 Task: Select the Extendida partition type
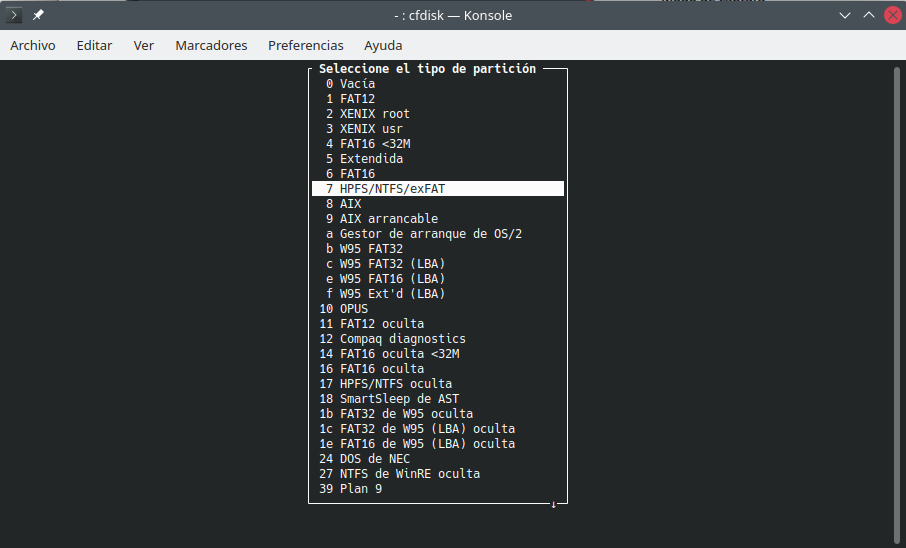tap(371, 159)
